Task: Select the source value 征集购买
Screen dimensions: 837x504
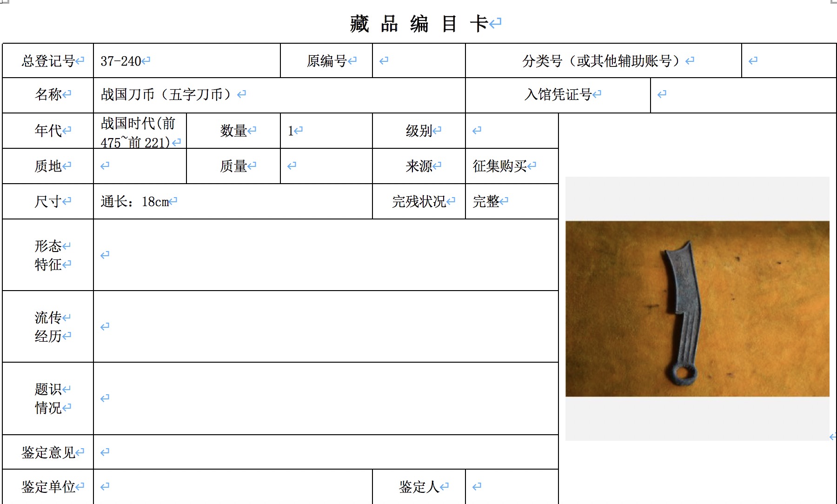Action: point(500,166)
